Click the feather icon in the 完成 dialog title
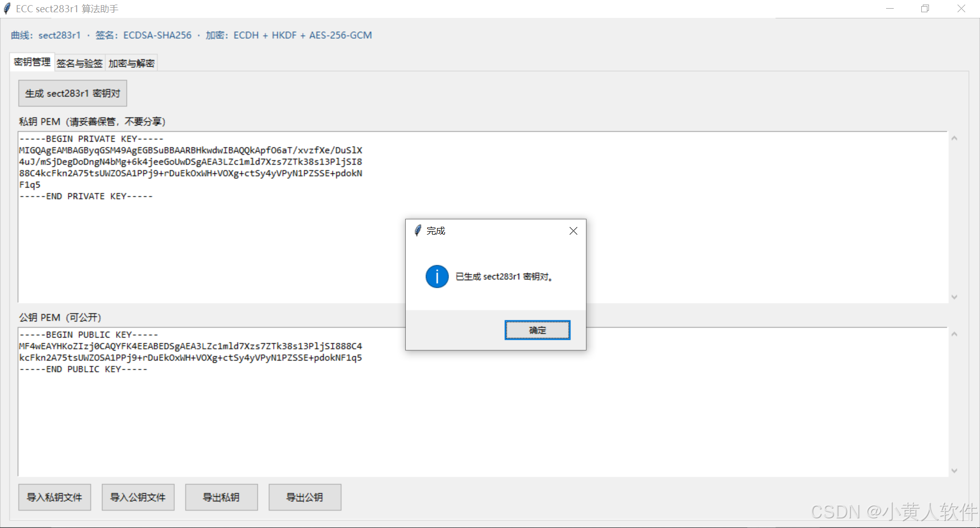 (418, 231)
